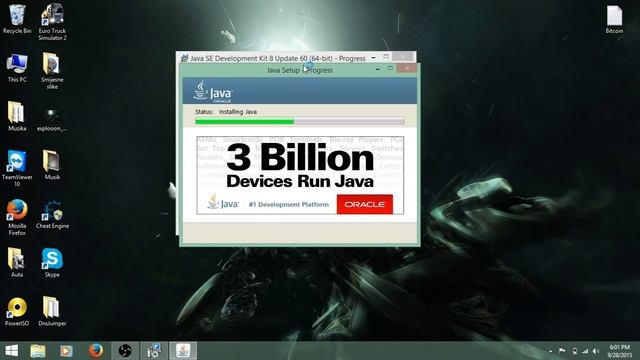Viewport: 640px width, 360px height.
Task: Open the Auta folder icon
Action: 17,262
